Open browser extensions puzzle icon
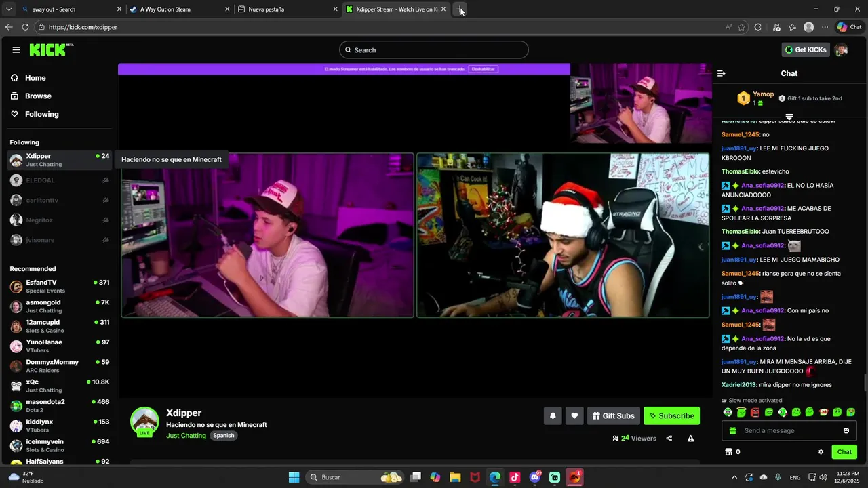 [758, 27]
